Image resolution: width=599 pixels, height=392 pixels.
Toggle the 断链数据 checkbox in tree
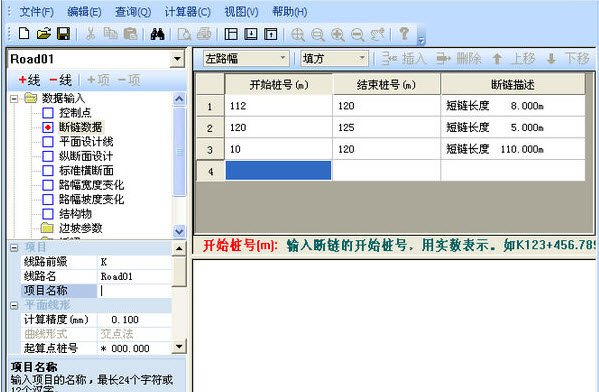point(48,127)
